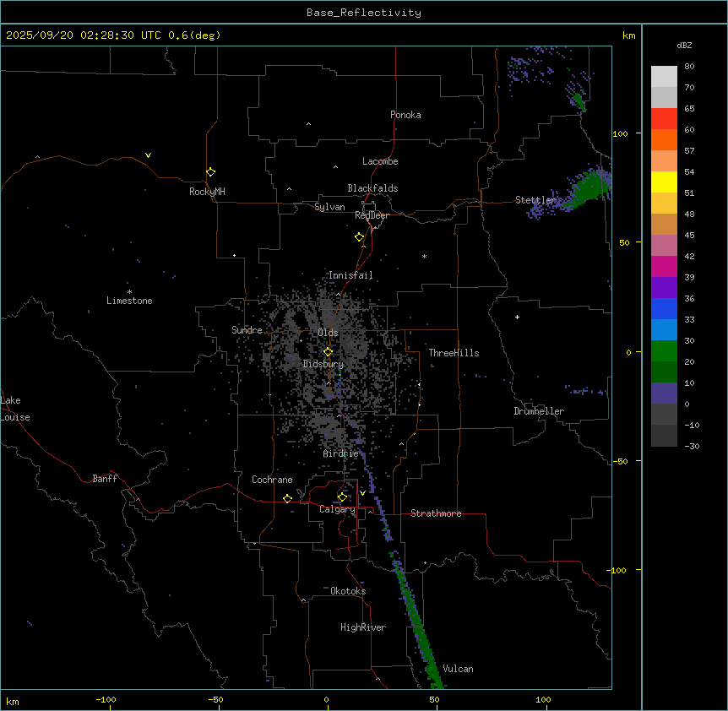
Task: Select the Ponoka city label
Action: click(405, 115)
